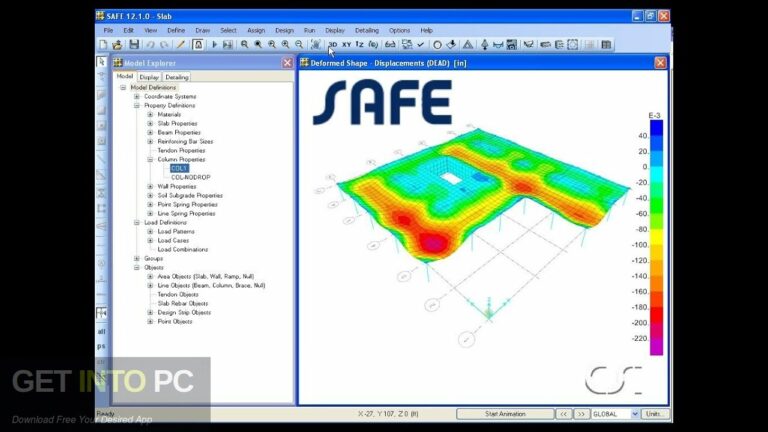Toggle the Lock model padlock icon

198,45
